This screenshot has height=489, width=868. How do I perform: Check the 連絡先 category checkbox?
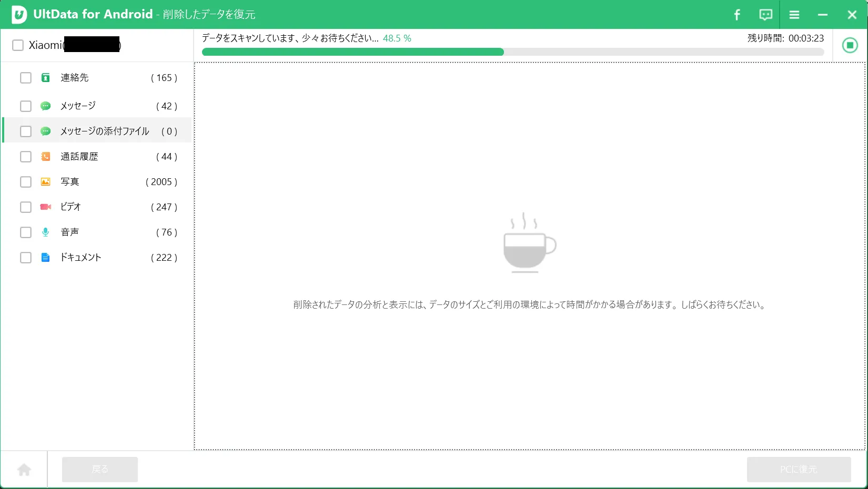coord(25,77)
